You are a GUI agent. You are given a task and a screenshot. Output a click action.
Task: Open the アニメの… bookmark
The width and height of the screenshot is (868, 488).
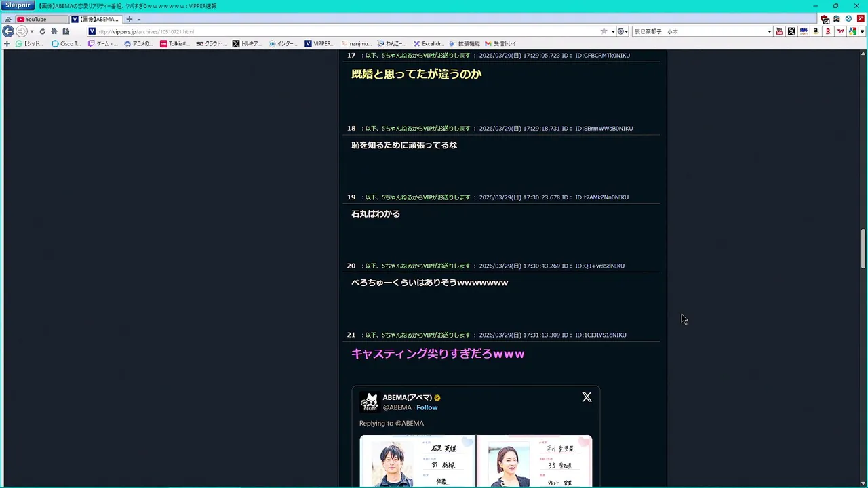(x=139, y=43)
